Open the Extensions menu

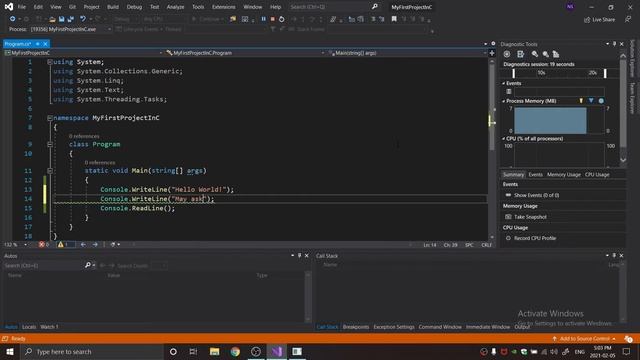point(224,7)
